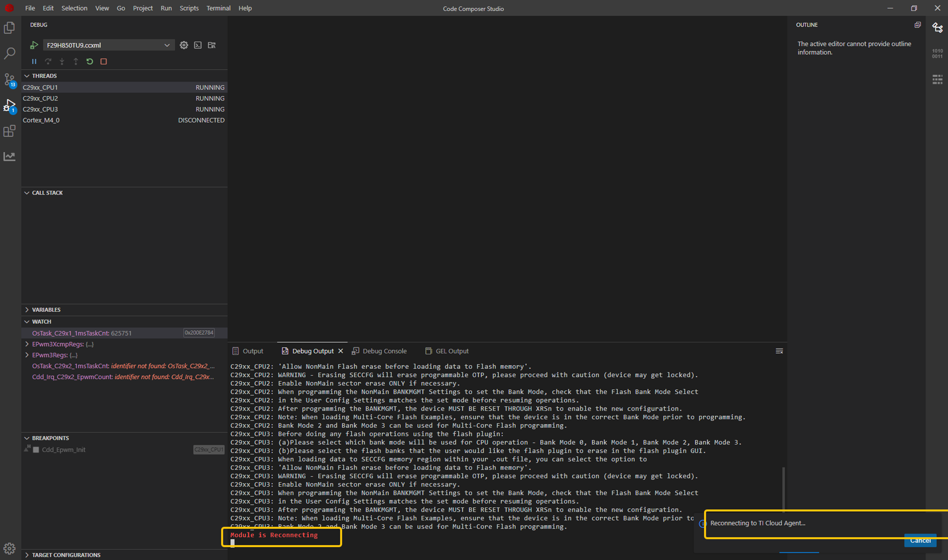Click the Reconnecting to TI Cloud Agent message
The height and width of the screenshot is (560, 948).
758,523
